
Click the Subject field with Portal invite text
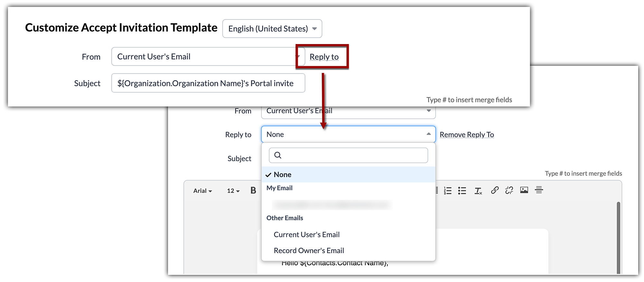tap(208, 83)
